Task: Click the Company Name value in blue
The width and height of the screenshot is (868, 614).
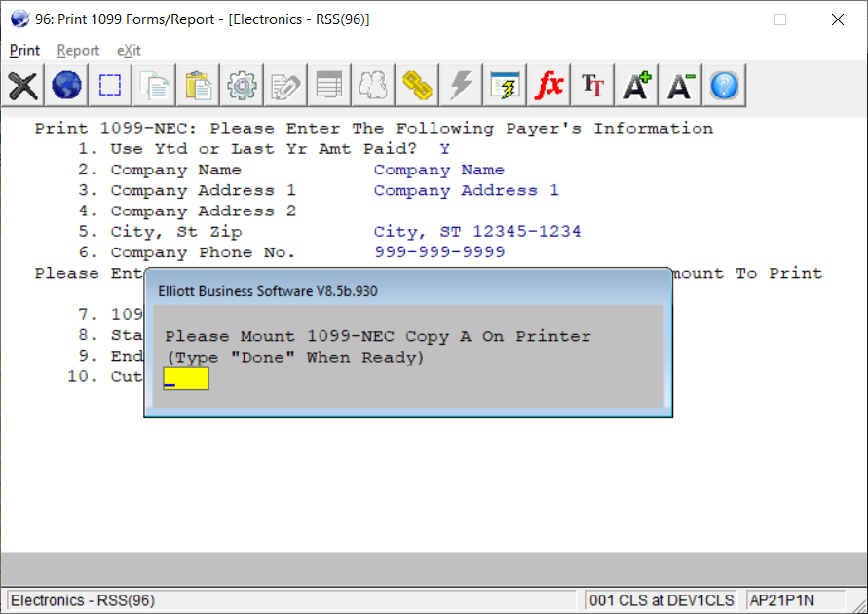Action: [439, 170]
